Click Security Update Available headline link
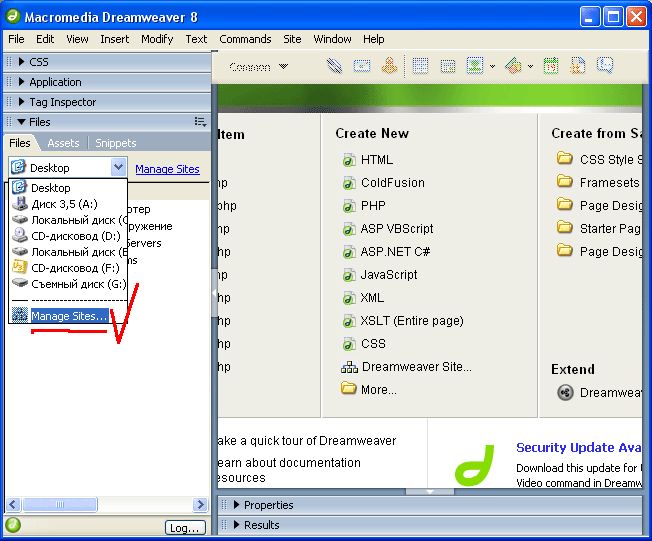The width and height of the screenshot is (652, 541). 578,447
